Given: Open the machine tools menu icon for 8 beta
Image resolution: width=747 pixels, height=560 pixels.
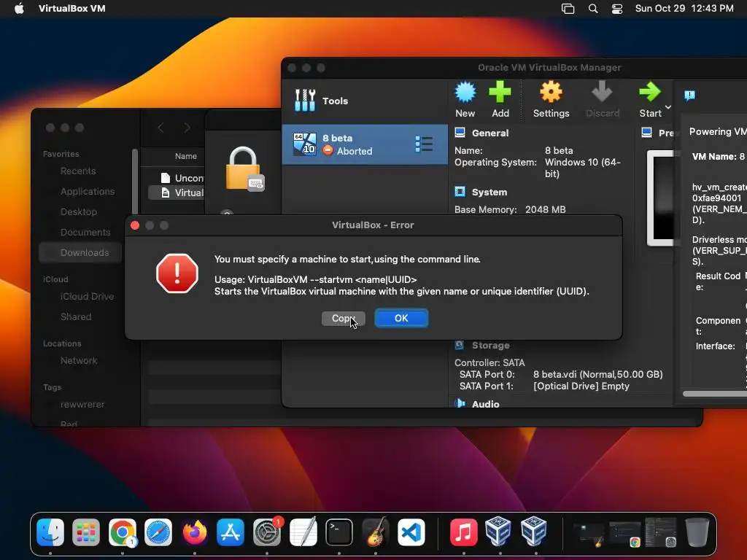Looking at the screenshot, I should pos(424,144).
